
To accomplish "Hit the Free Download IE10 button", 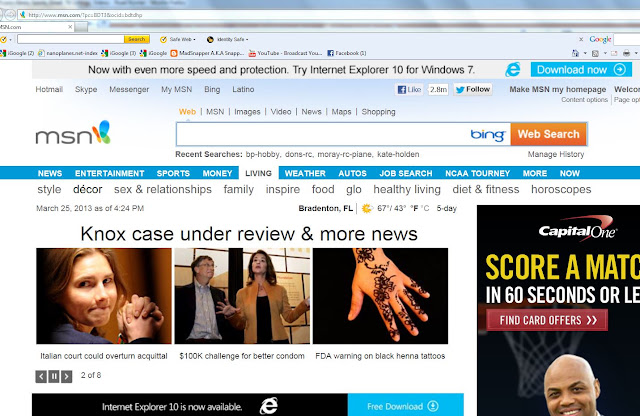I will click(x=405, y=405).
